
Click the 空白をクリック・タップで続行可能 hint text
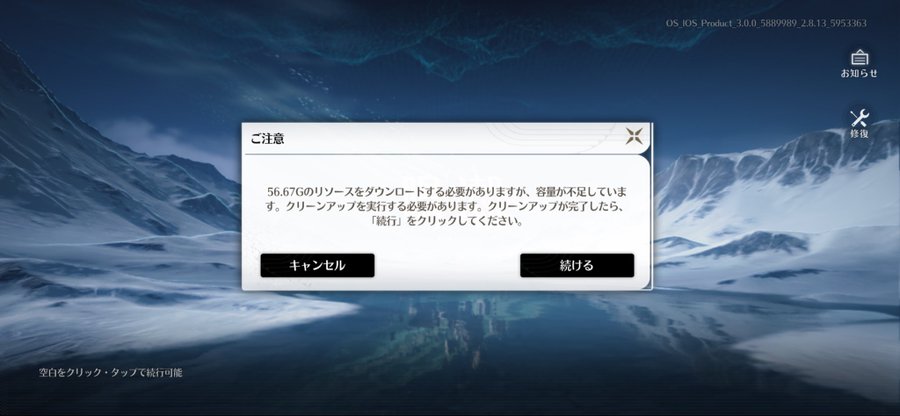pos(111,372)
